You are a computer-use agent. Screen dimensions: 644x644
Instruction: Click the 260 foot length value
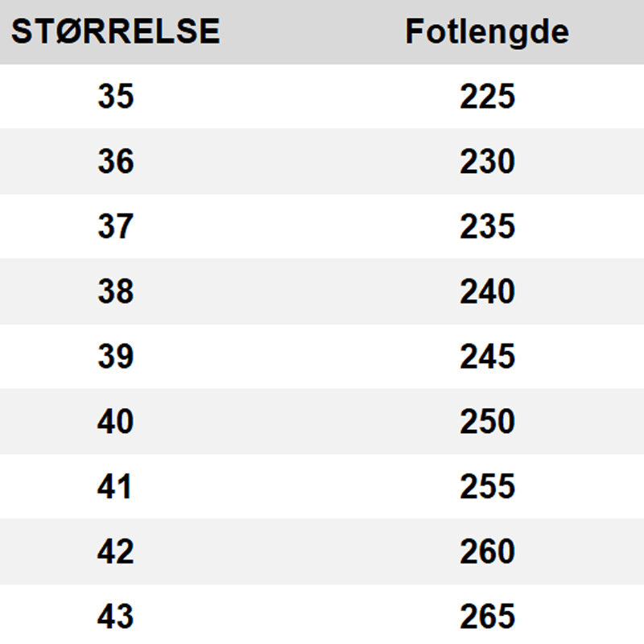[487, 552]
